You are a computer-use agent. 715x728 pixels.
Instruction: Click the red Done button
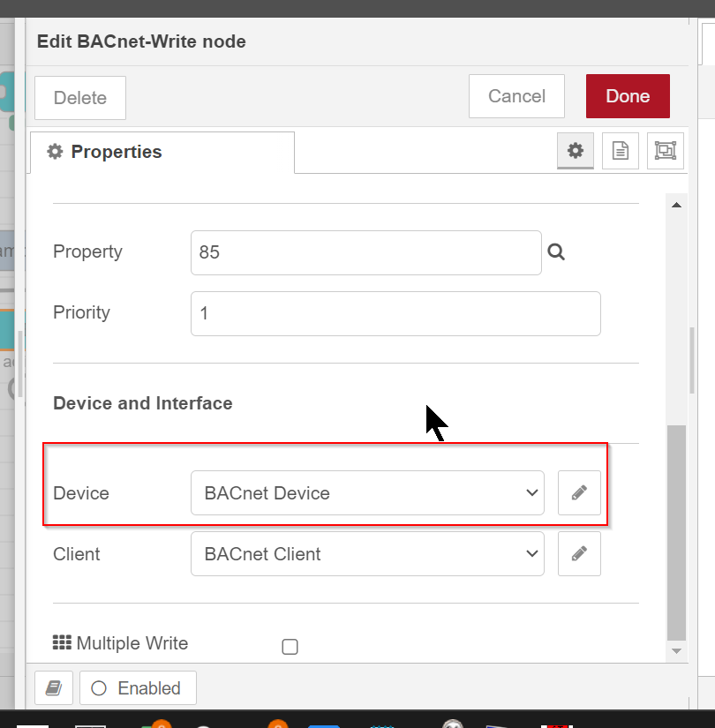pyautogui.click(x=628, y=96)
